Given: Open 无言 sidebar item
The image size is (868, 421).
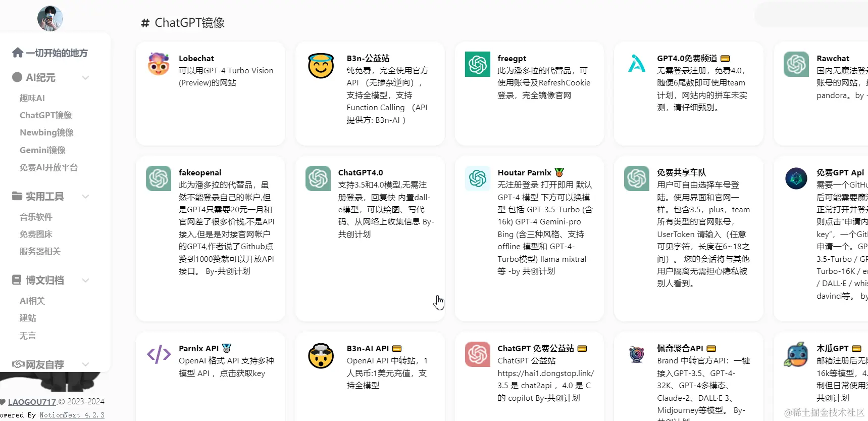Looking at the screenshot, I should pyautogui.click(x=28, y=336).
